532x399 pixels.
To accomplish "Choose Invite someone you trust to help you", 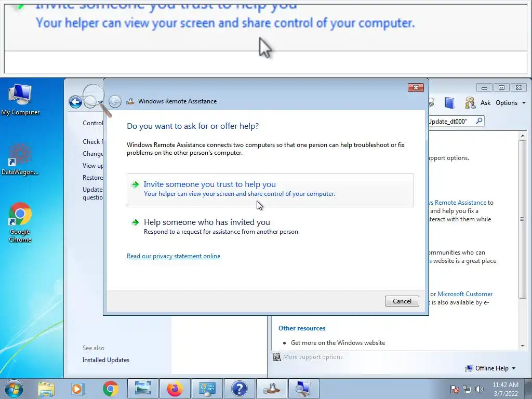I will coord(270,190).
